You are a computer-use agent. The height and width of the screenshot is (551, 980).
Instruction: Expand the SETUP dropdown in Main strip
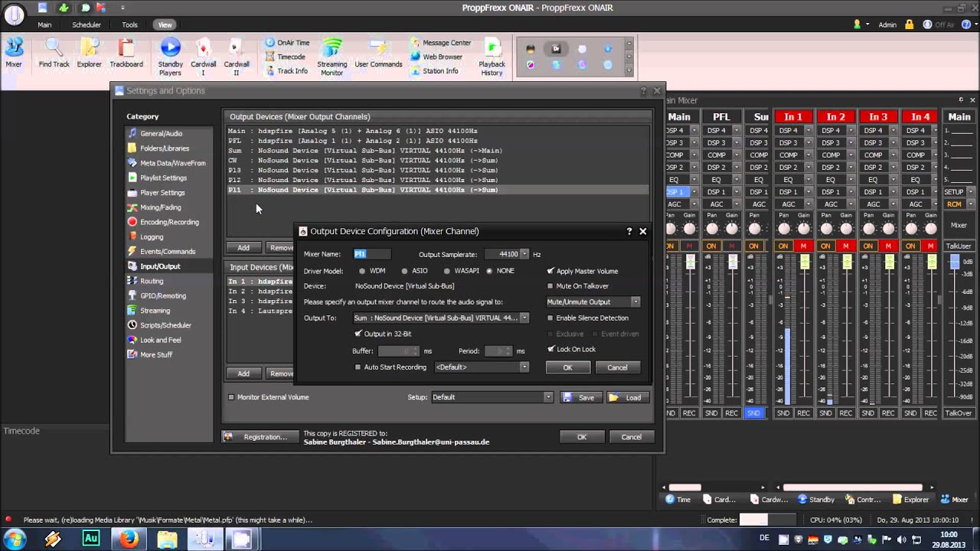coord(971,192)
